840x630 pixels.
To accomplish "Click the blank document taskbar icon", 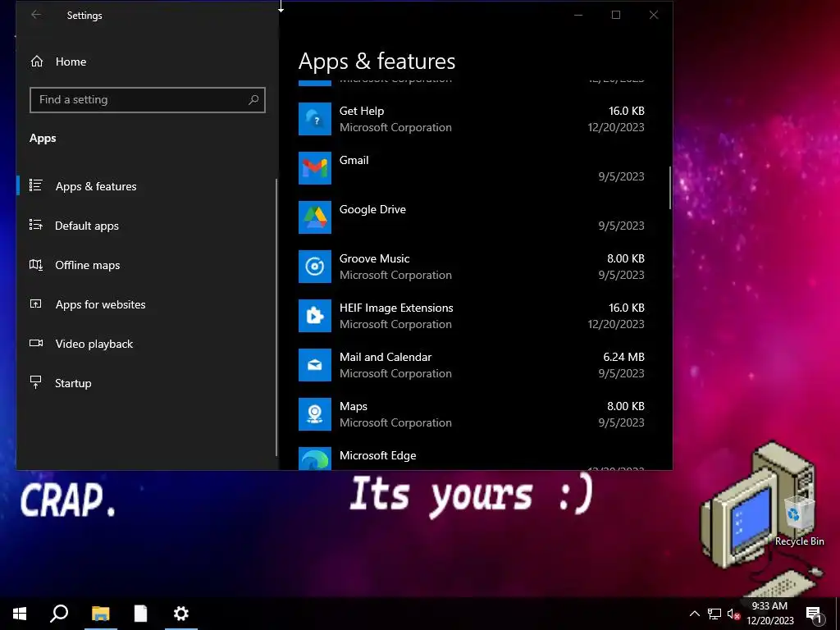I will pyautogui.click(x=140, y=614).
